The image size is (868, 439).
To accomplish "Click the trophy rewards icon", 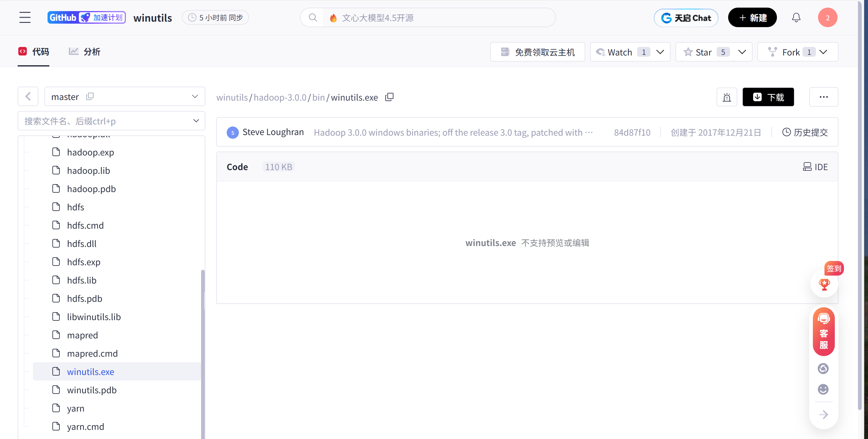I will (824, 284).
